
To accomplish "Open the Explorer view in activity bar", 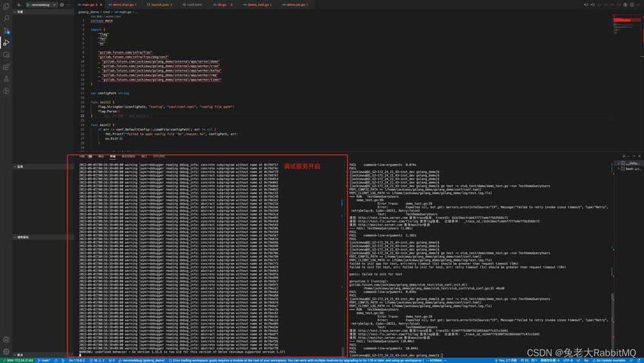I will (x=6, y=7).
